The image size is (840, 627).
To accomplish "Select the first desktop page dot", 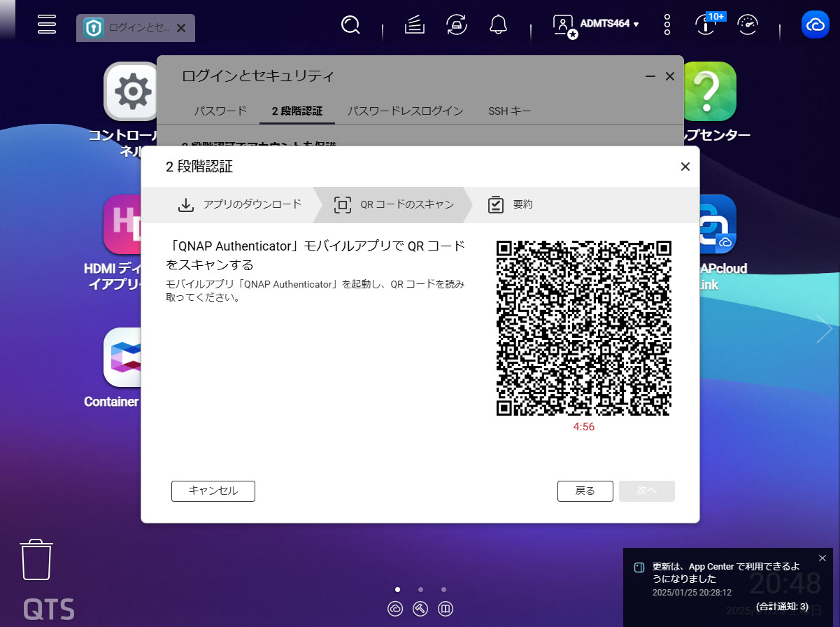I will point(397,589).
